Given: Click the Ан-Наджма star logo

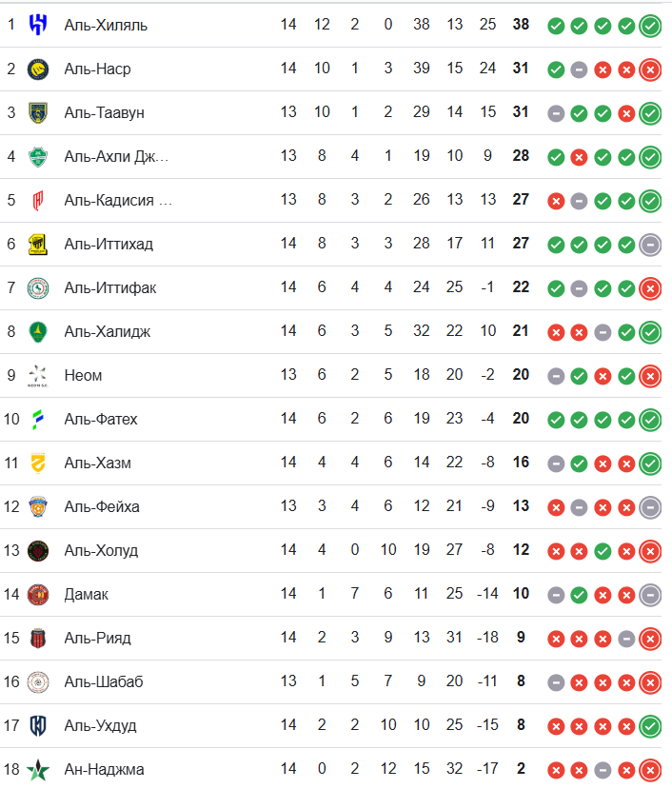Looking at the screenshot, I should 38,769.
